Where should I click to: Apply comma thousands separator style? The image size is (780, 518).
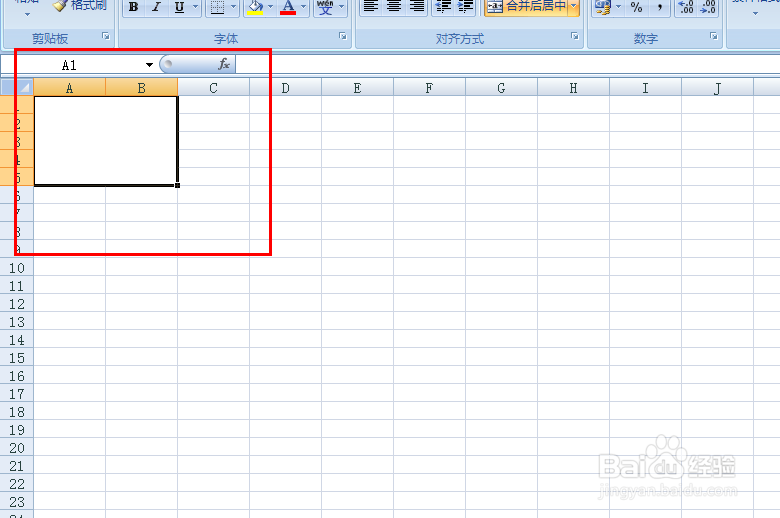pos(660,7)
